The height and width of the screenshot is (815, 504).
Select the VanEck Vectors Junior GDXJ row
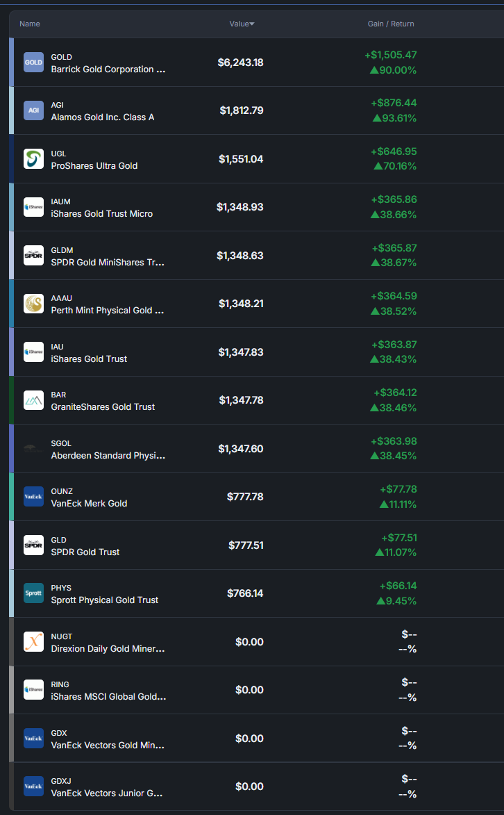(x=258, y=787)
